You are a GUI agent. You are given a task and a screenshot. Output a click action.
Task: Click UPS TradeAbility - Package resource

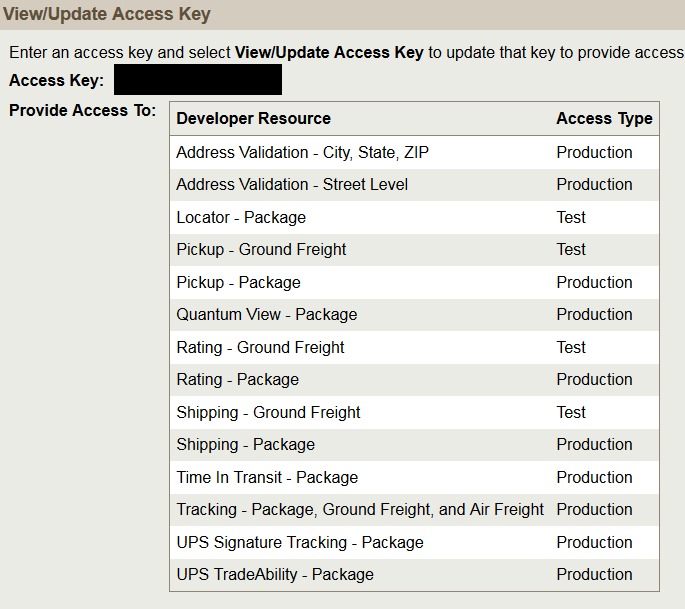pos(275,574)
